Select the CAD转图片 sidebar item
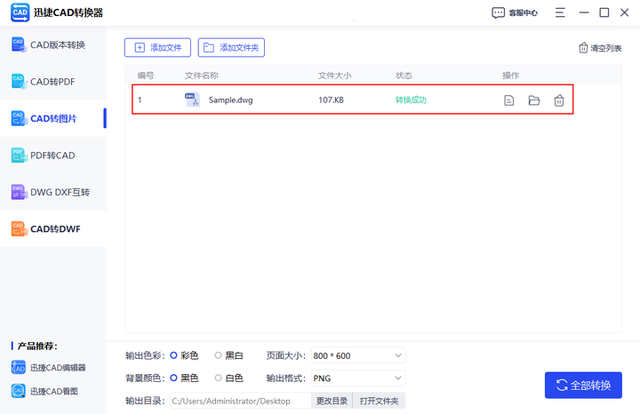This screenshot has height=414, width=640. 53,118
